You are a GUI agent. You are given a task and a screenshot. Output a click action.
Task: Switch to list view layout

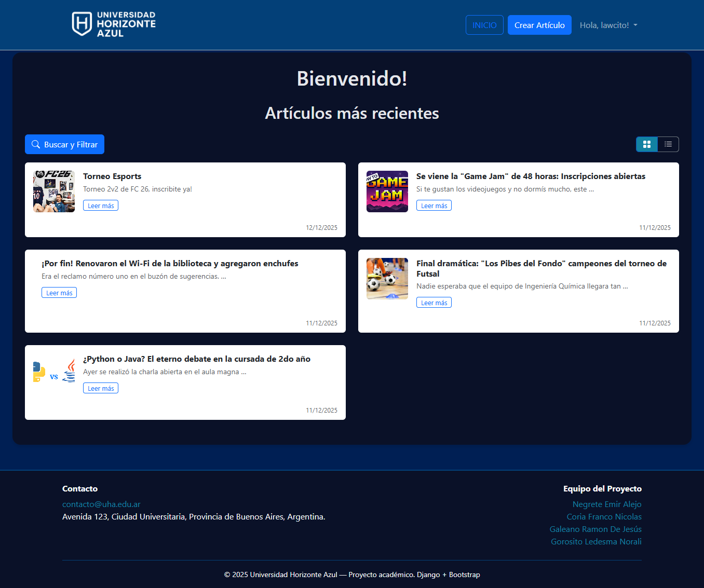click(x=668, y=144)
